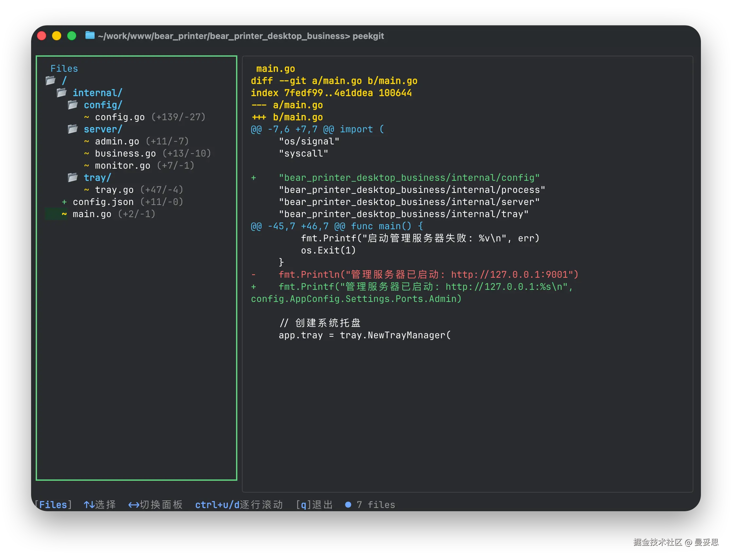Click the internal folder icon
The width and height of the screenshot is (732, 560).
pyautogui.click(x=62, y=92)
